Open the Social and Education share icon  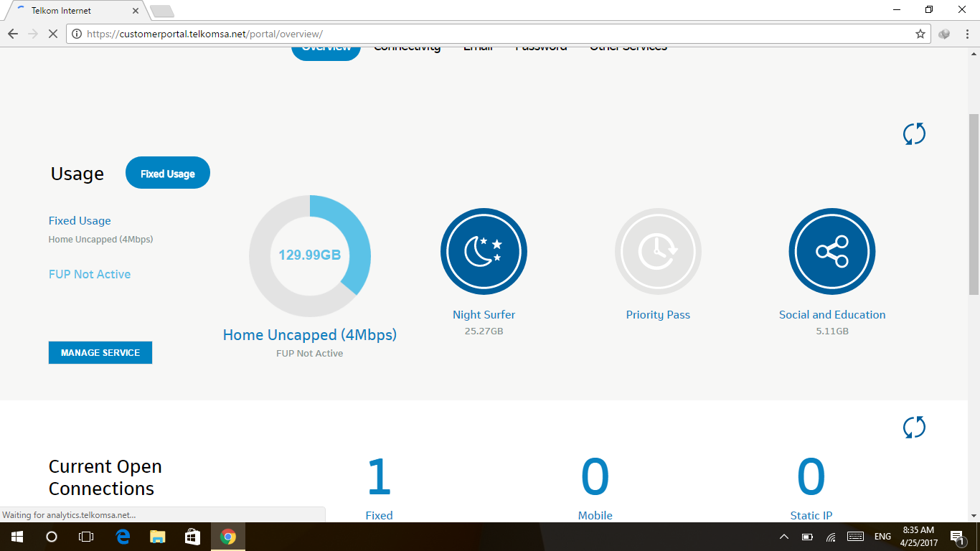click(832, 252)
